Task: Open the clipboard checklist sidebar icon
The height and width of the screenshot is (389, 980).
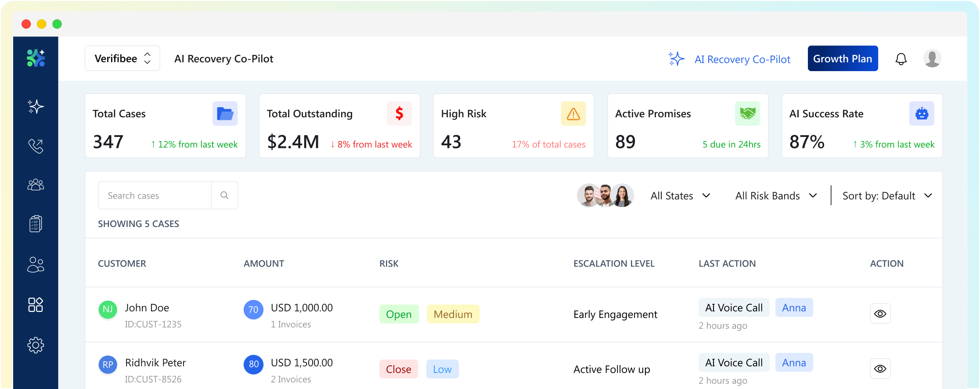Action: tap(36, 224)
